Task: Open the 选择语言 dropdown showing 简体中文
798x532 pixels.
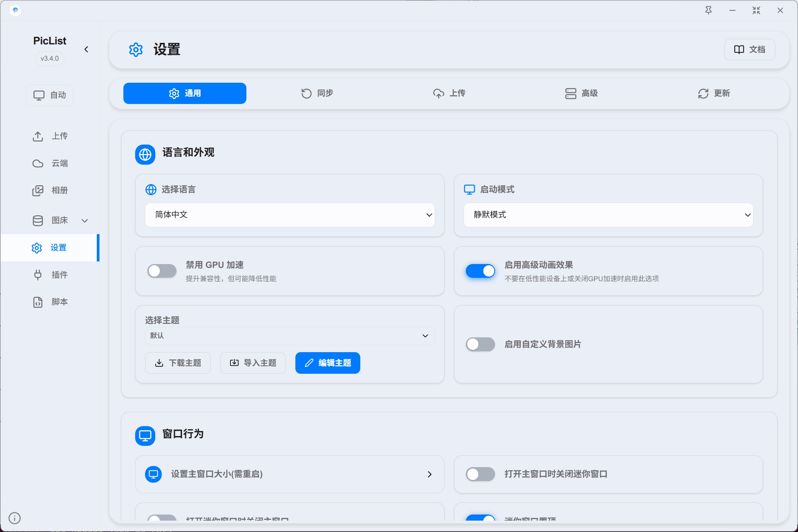Action: (x=290, y=215)
